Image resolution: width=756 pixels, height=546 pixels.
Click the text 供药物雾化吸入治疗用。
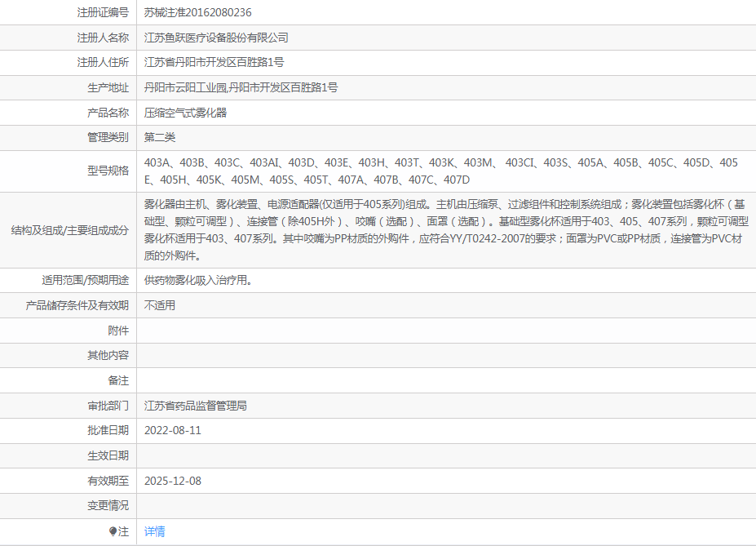198,280
